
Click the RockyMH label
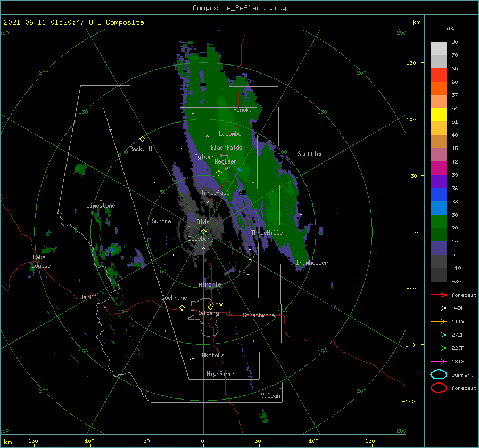tap(141, 149)
